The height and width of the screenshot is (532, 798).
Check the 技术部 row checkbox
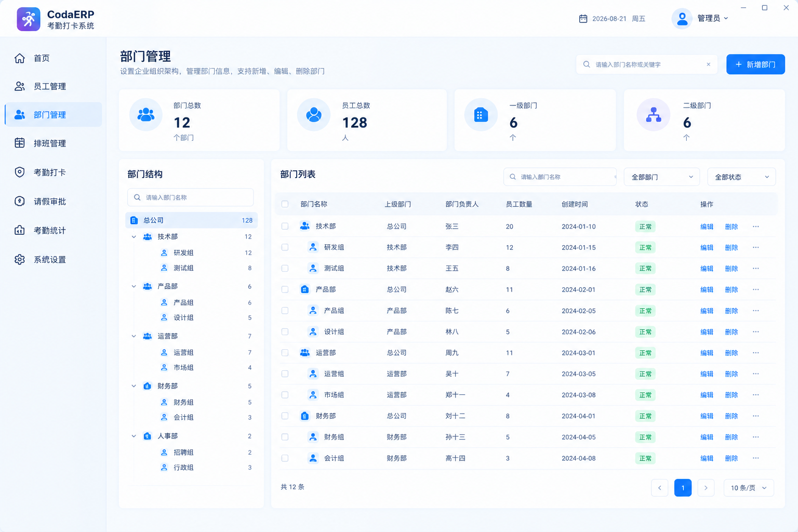pyautogui.click(x=285, y=227)
